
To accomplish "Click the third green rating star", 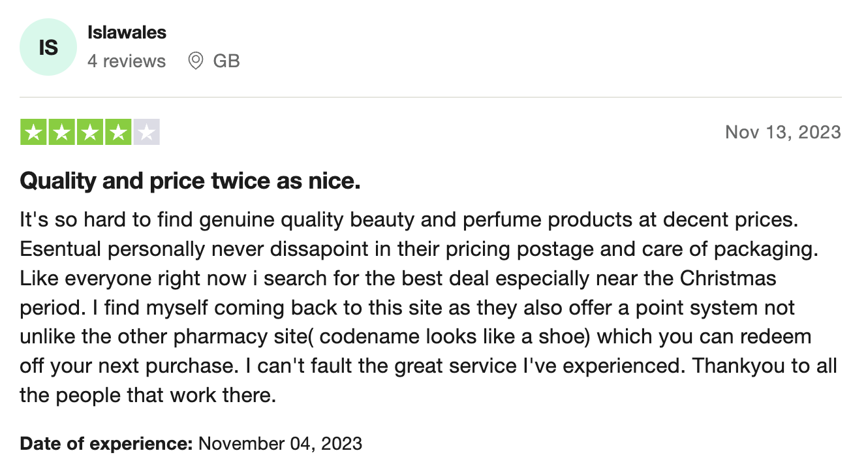I will click(x=90, y=133).
